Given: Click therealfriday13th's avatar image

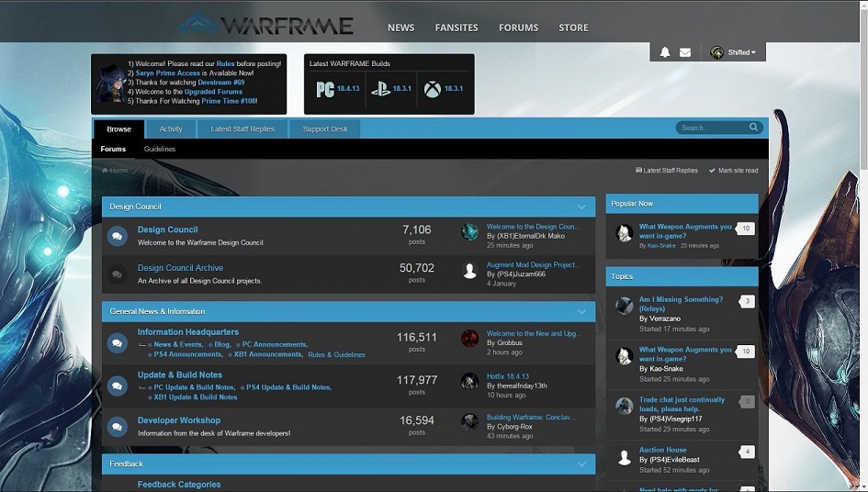Looking at the screenshot, I should point(469,381).
